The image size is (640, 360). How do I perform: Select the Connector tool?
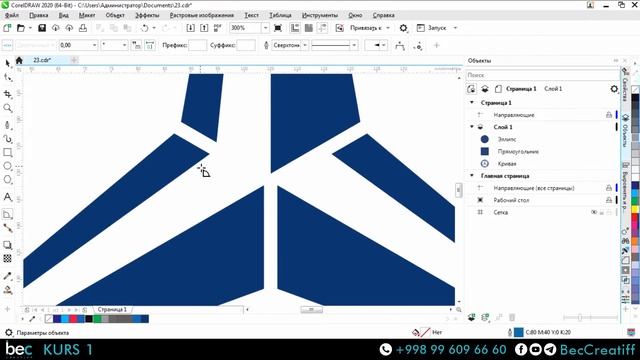7,228
